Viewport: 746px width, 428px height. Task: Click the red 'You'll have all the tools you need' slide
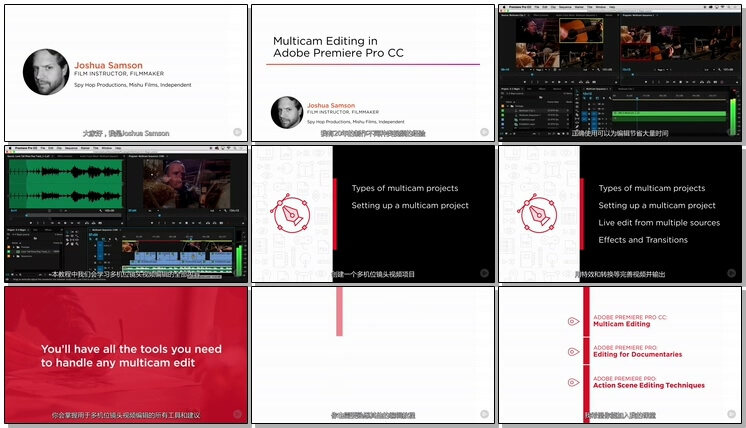(x=126, y=355)
